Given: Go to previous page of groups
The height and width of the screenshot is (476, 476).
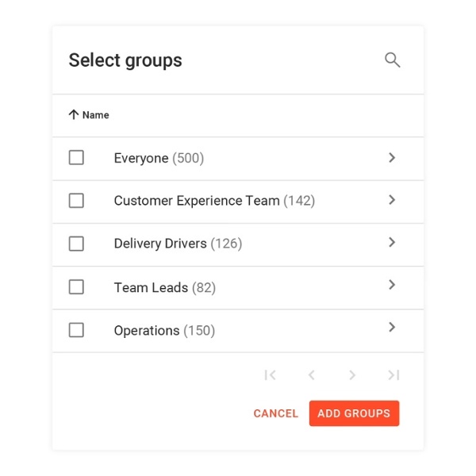Looking at the screenshot, I should [x=312, y=375].
